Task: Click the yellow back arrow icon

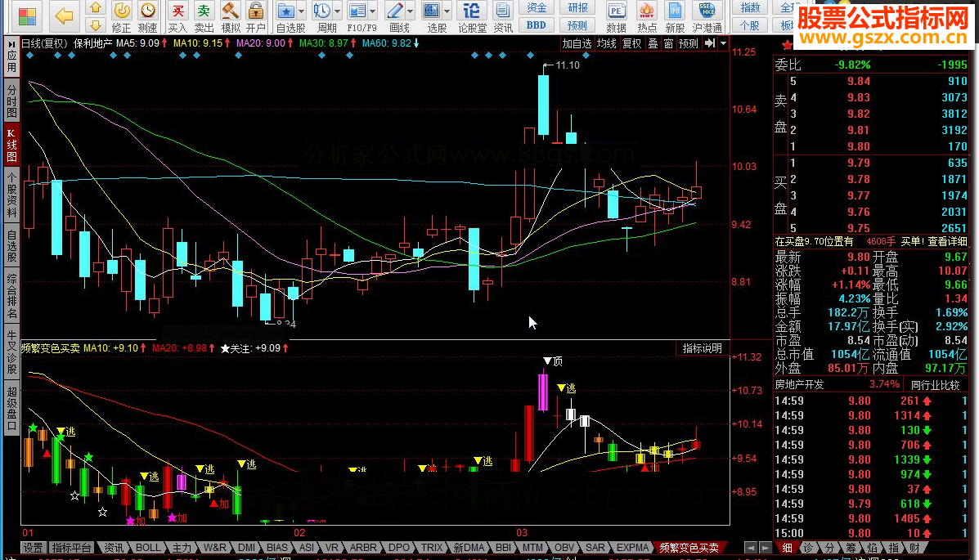Action: [x=65, y=14]
